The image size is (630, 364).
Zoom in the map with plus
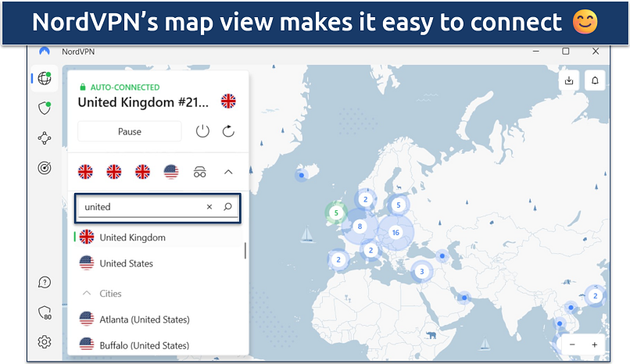pos(594,344)
